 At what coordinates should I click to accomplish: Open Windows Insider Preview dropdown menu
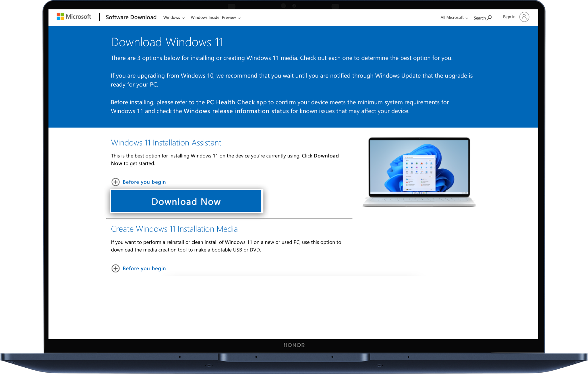[215, 18]
